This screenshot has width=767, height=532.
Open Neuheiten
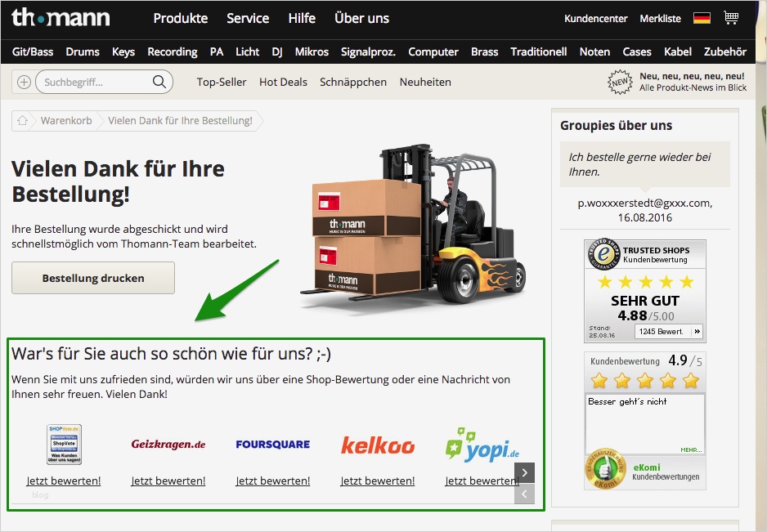(x=425, y=83)
